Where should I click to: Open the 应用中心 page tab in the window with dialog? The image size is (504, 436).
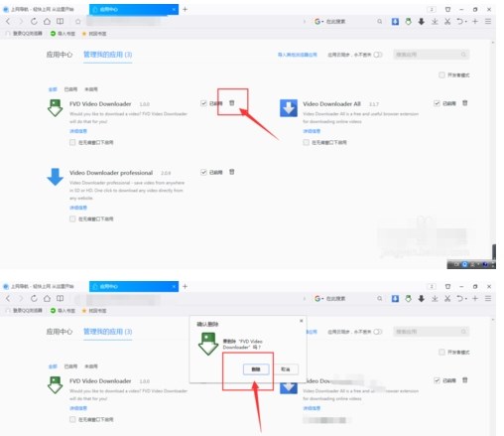pos(60,332)
